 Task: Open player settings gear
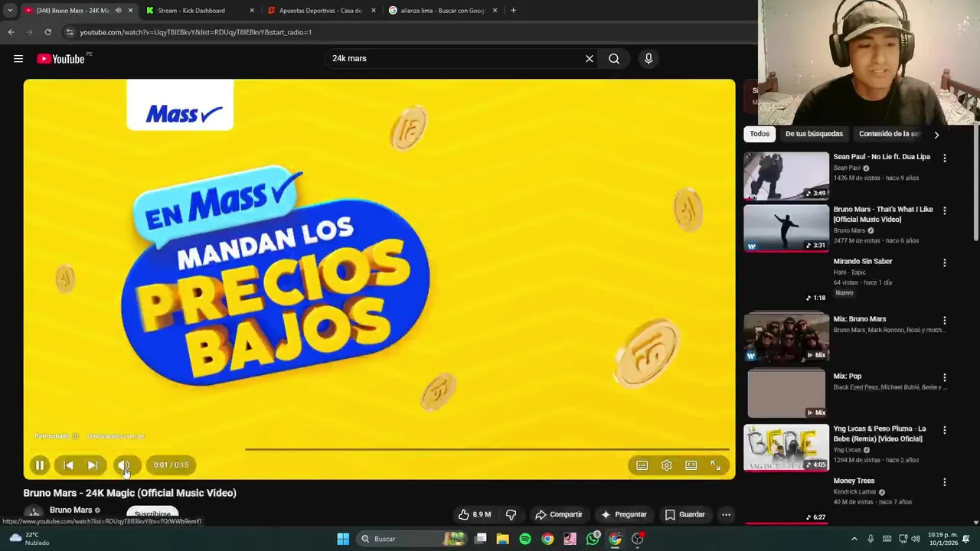coord(667,465)
